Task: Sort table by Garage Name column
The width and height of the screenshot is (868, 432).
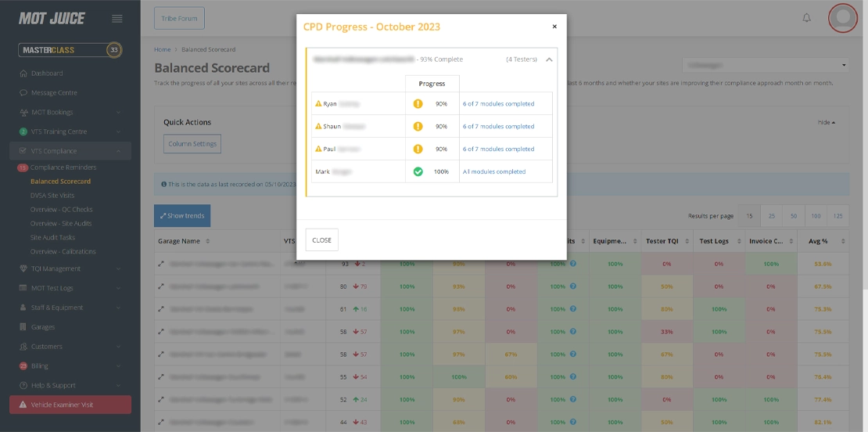Action: point(217,242)
